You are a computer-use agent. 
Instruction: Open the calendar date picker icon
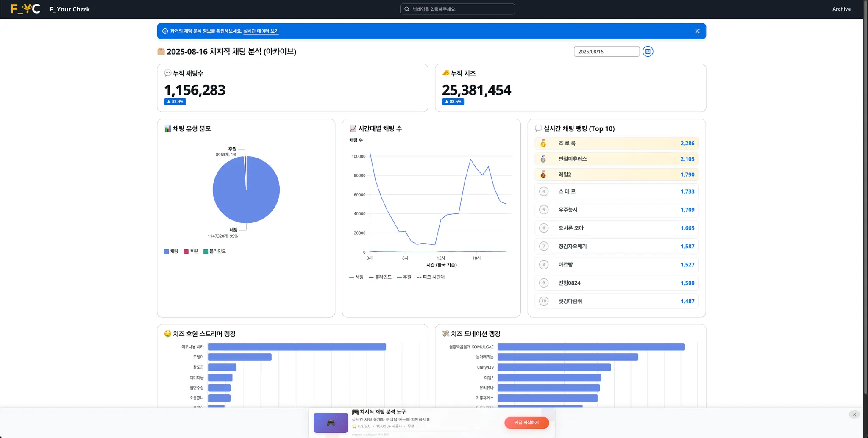648,52
